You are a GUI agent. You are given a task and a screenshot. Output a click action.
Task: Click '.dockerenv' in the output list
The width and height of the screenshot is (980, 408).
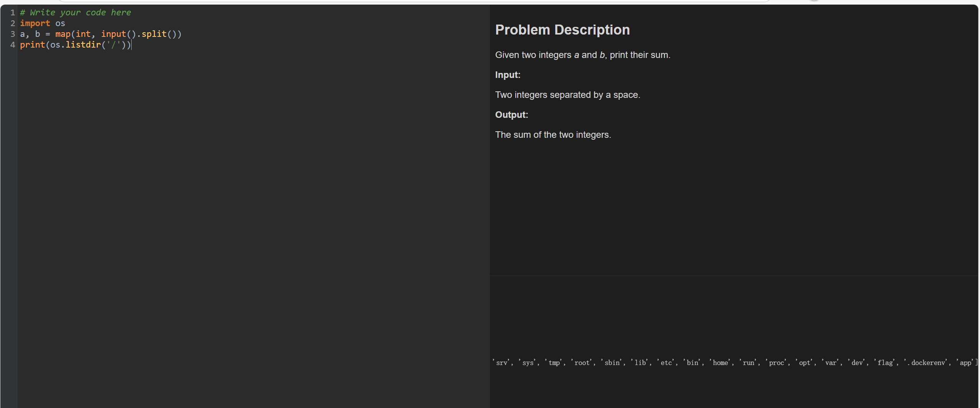(x=928, y=363)
